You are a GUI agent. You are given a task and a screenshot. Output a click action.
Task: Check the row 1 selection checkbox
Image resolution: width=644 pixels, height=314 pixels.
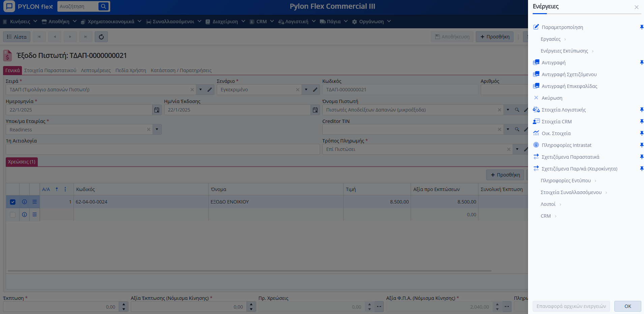[13, 202]
